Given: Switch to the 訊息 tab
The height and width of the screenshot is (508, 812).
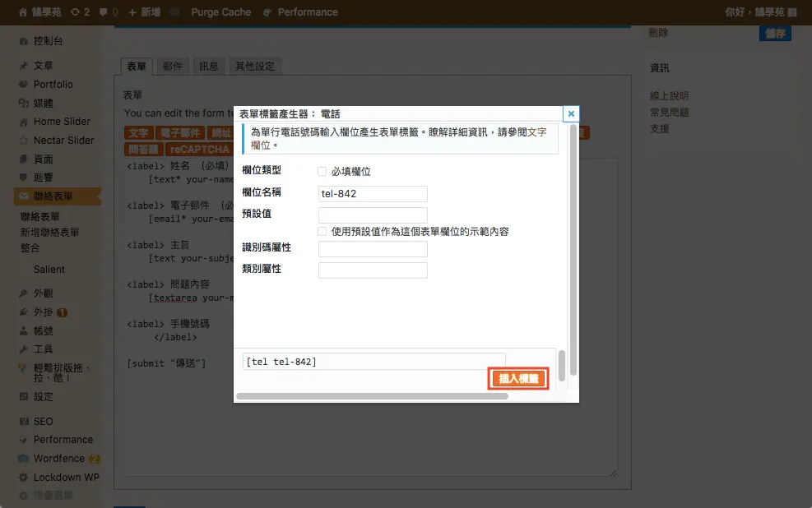Looking at the screenshot, I should click(209, 67).
